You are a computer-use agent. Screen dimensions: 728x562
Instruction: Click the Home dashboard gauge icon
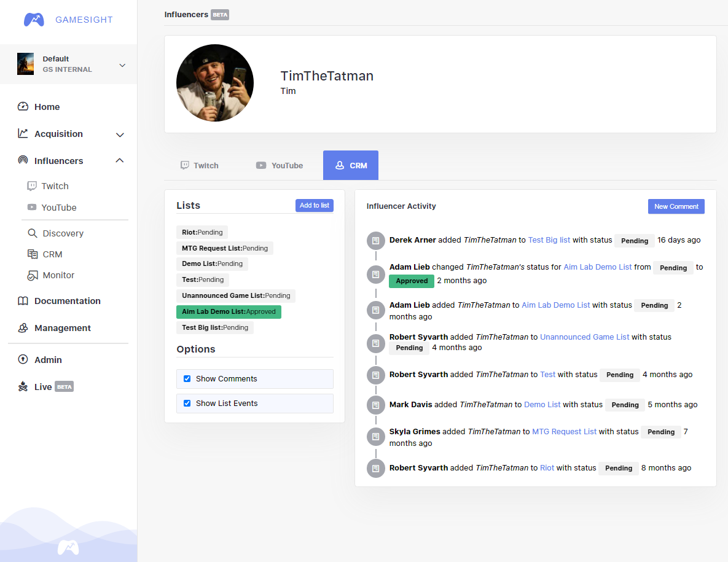point(23,106)
